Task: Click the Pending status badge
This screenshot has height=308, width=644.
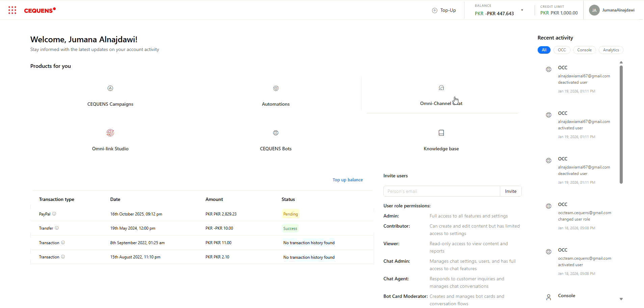Action: (x=291, y=214)
